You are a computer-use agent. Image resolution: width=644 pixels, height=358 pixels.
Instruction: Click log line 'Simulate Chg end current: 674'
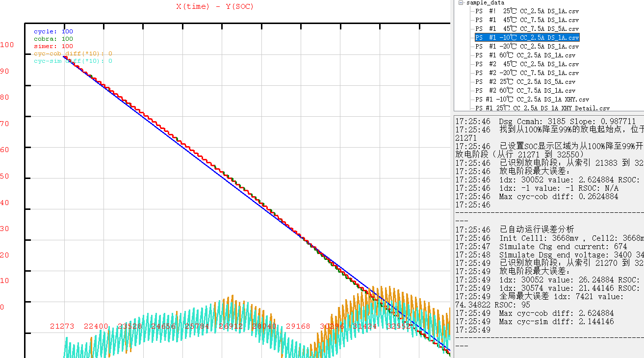click(x=541, y=246)
